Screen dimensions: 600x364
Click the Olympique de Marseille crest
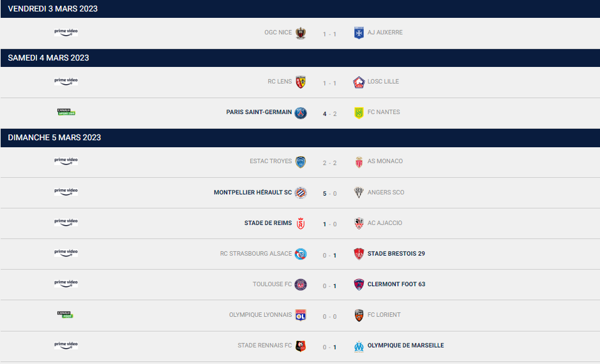pyautogui.click(x=359, y=346)
